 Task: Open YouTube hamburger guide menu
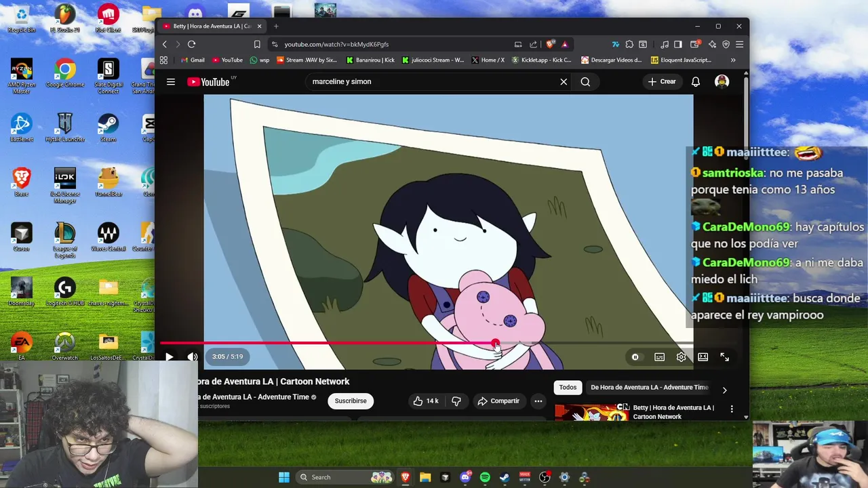pyautogui.click(x=171, y=82)
